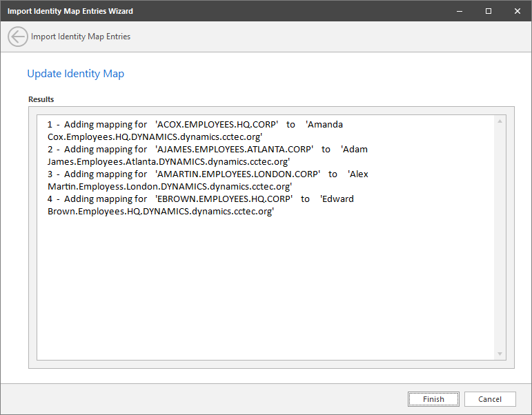Close the Import Identity Map wizard

click(x=517, y=11)
